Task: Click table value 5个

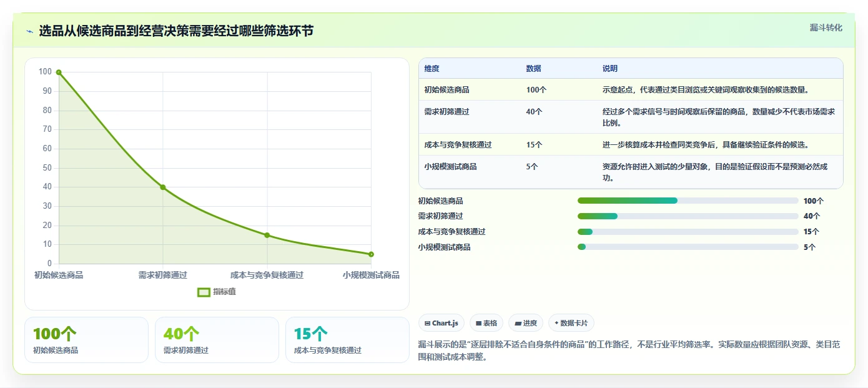Action: point(532,167)
